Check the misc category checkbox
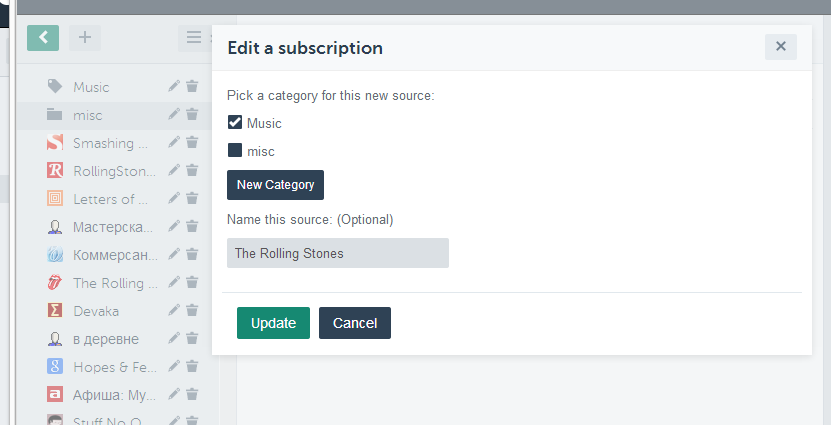The image size is (831, 425). click(235, 151)
